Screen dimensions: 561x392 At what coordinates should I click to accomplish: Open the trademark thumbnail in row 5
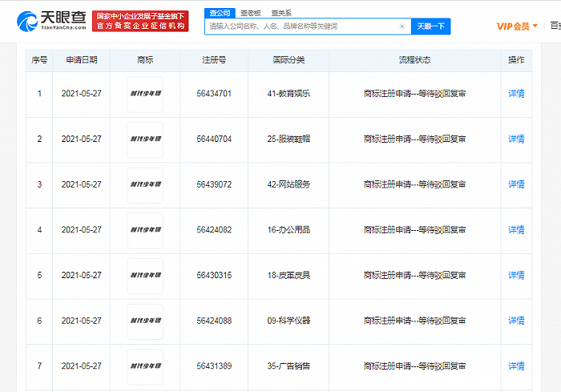tap(145, 276)
